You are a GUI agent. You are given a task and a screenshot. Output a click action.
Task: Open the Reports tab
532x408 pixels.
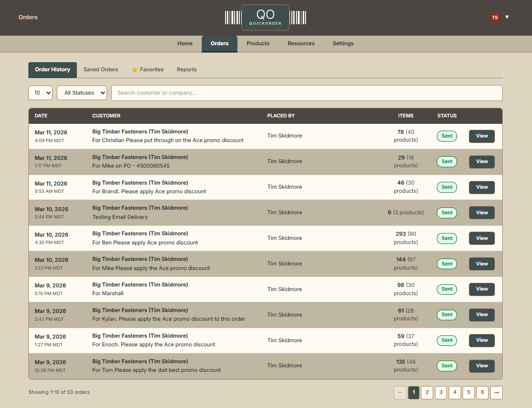click(187, 69)
